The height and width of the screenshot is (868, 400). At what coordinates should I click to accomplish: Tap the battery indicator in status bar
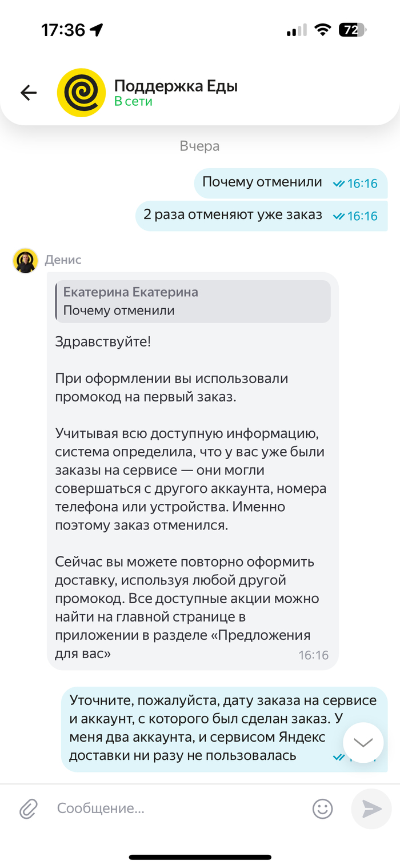click(x=352, y=30)
